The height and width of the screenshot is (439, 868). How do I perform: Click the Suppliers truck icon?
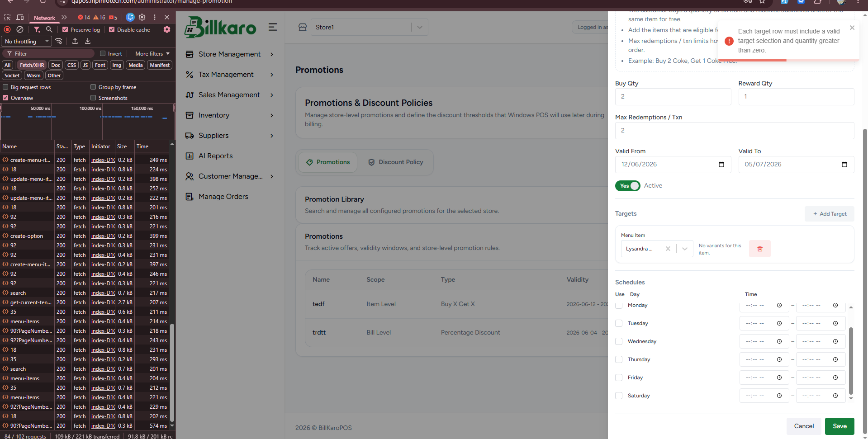click(x=190, y=136)
